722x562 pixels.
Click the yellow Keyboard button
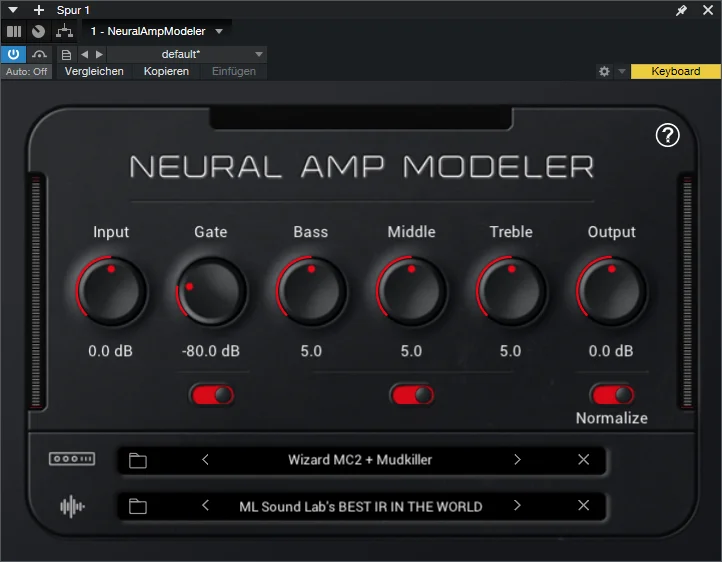675,71
